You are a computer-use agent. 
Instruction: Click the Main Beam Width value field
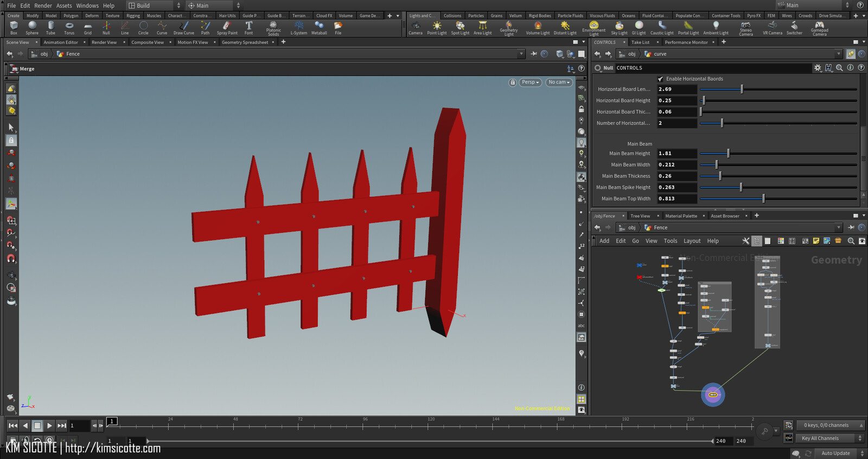(676, 165)
